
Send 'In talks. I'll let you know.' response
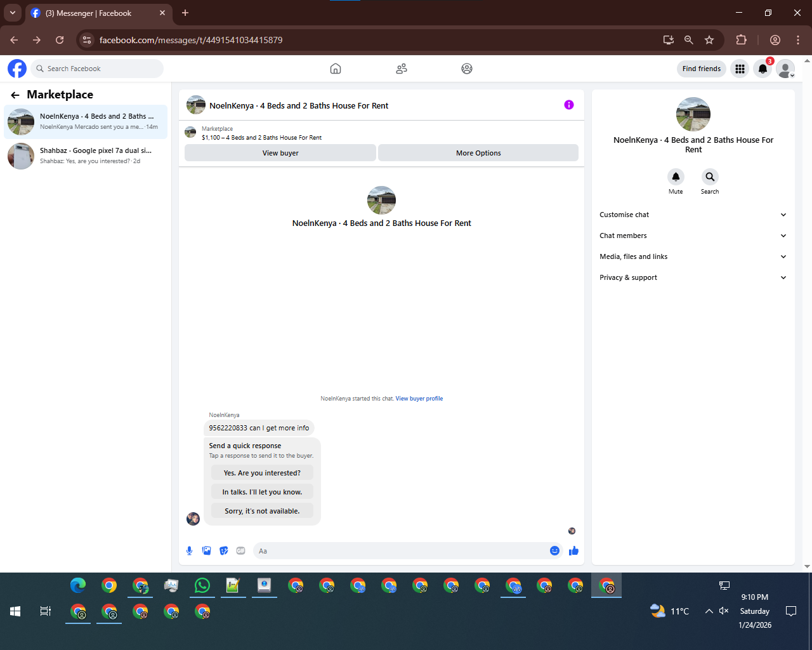pos(262,492)
